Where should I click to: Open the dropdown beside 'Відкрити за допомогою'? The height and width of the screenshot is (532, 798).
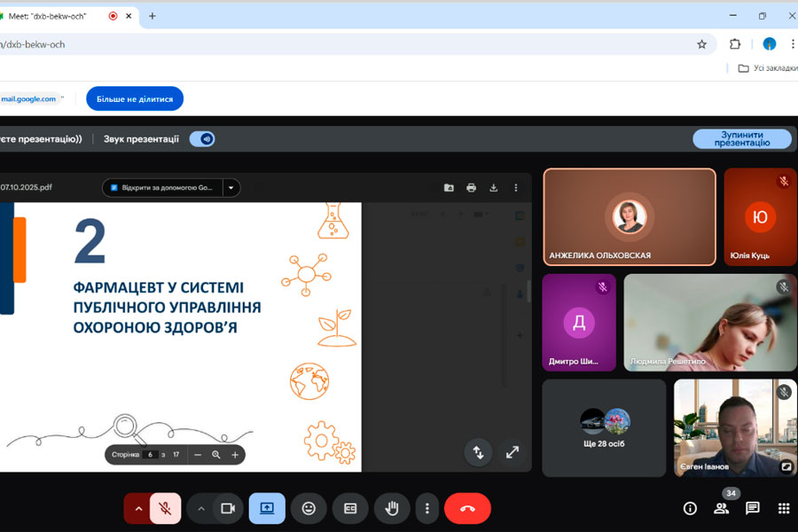pyautogui.click(x=231, y=187)
